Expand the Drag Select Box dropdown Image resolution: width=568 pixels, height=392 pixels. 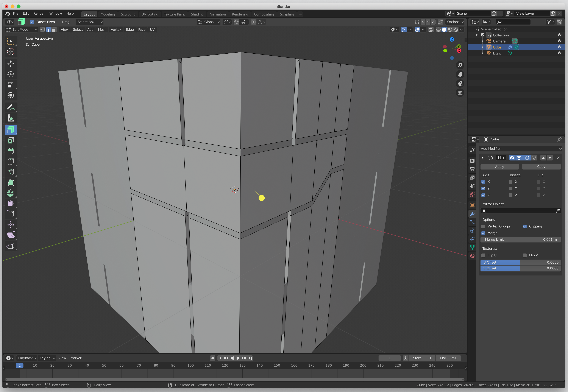pyautogui.click(x=90, y=22)
